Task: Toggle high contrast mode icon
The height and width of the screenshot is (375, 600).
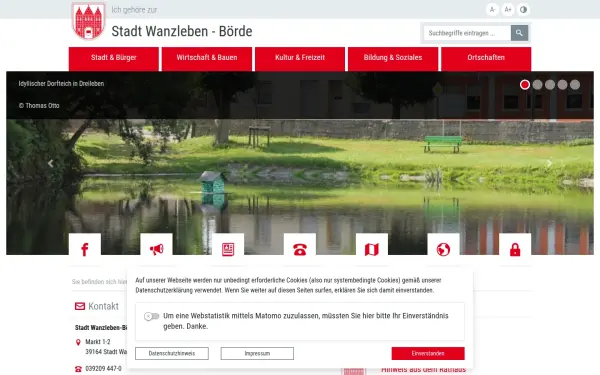Action: pyautogui.click(x=523, y=10)
